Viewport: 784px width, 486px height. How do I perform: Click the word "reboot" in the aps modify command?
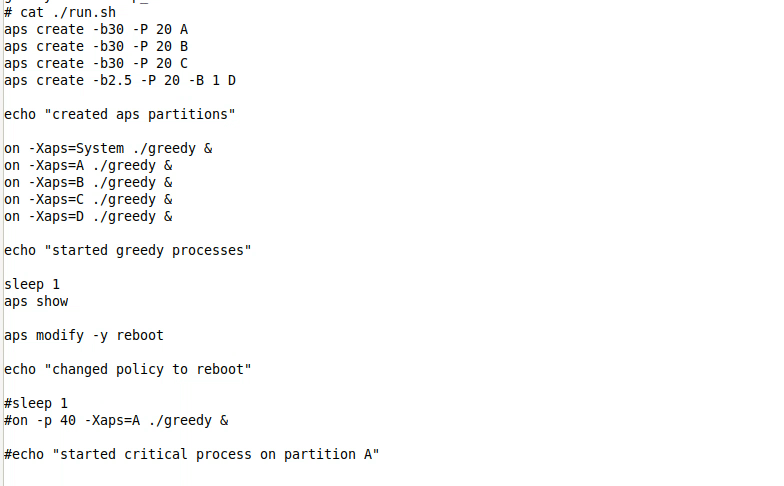(x=140, y=336)
